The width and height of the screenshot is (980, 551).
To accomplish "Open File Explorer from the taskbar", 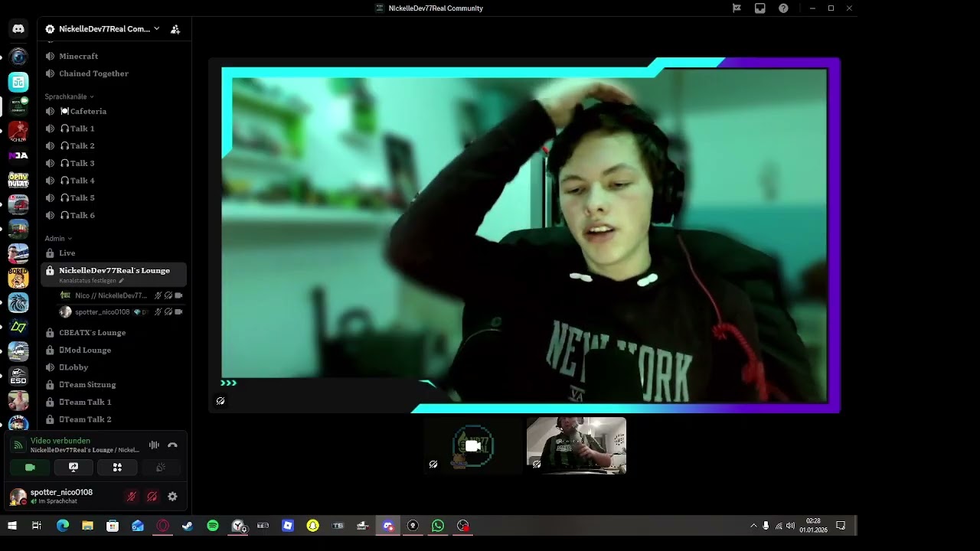I will point(87,526).
